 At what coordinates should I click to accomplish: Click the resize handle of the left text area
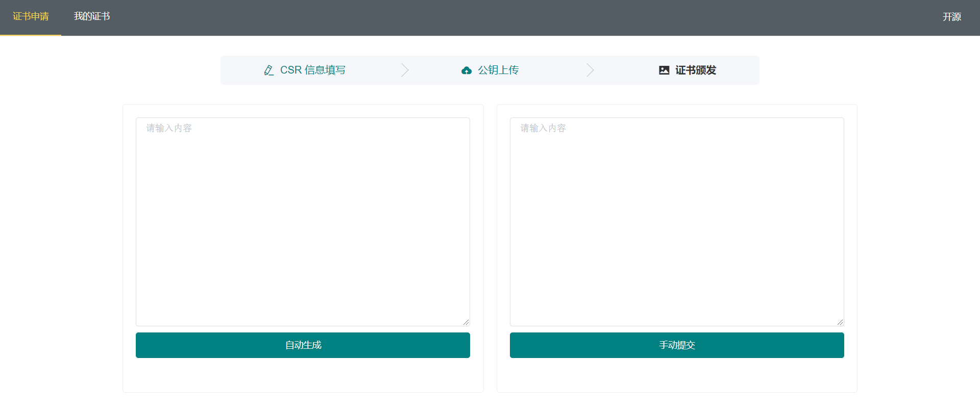click(x=466, y=322)
